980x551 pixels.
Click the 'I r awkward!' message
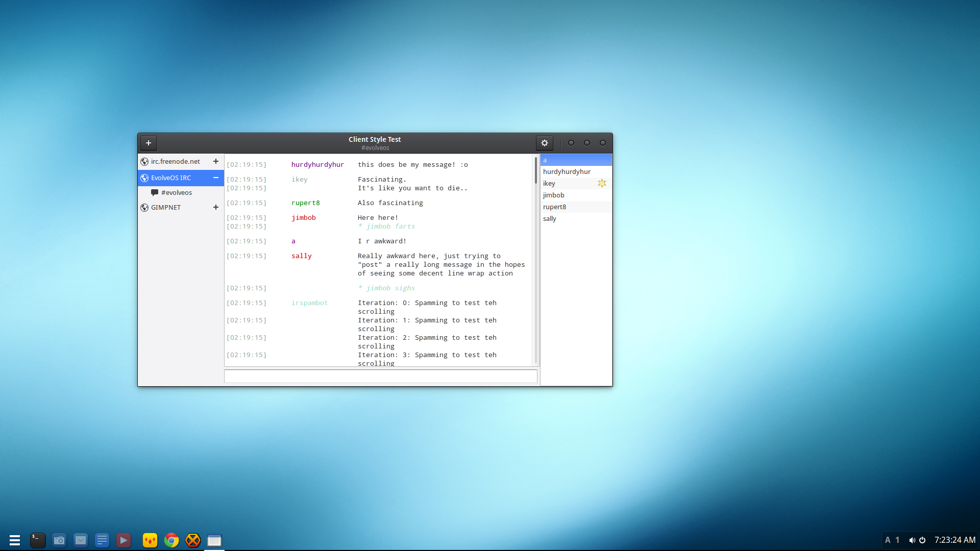(382, 241)
